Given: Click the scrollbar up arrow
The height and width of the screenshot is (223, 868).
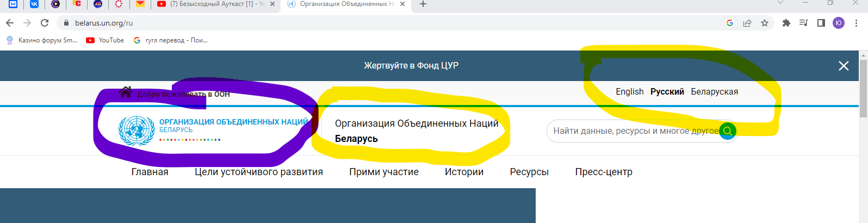Looking at the screenshot, I should pyautogui.click(x=863, y=55).
